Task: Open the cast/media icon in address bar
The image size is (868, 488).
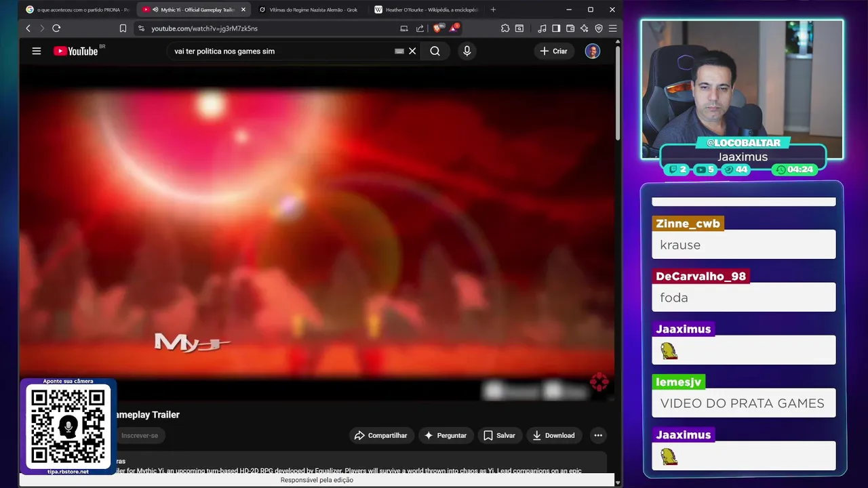Action: click(x=404, y=28)
